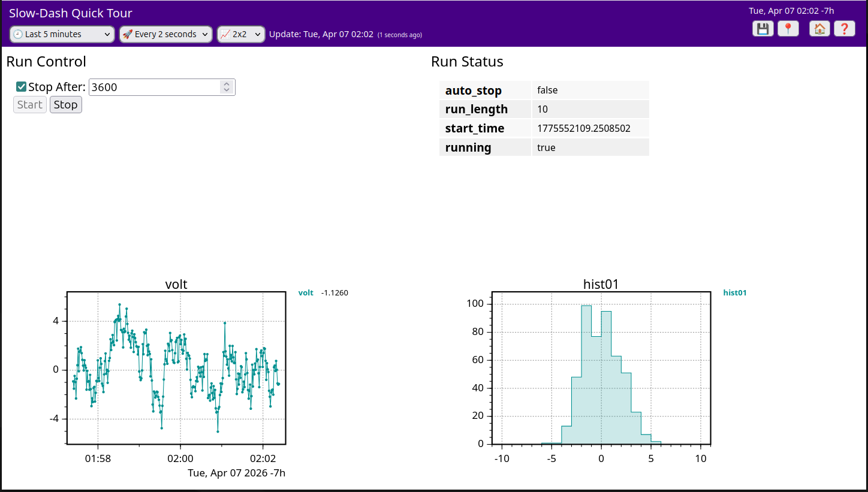Click the floppy disk save icon
Screen dimensions: 868x492
tap(762, 29)
